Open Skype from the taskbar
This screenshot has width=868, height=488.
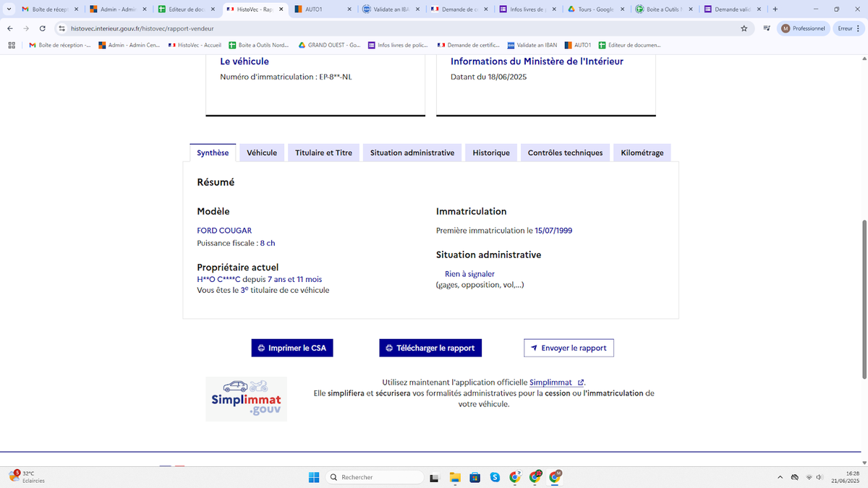tap(495, 477)
